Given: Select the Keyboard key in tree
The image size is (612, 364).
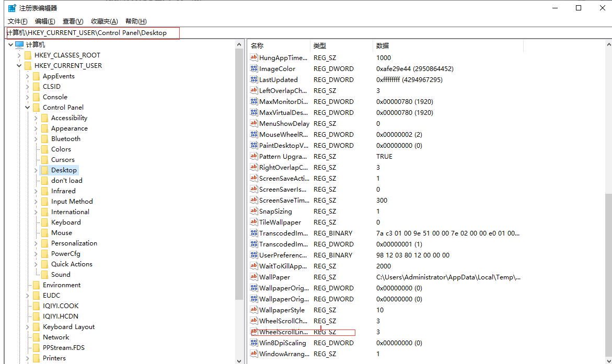Looking at the screenshot, I should tap(66, 222).
